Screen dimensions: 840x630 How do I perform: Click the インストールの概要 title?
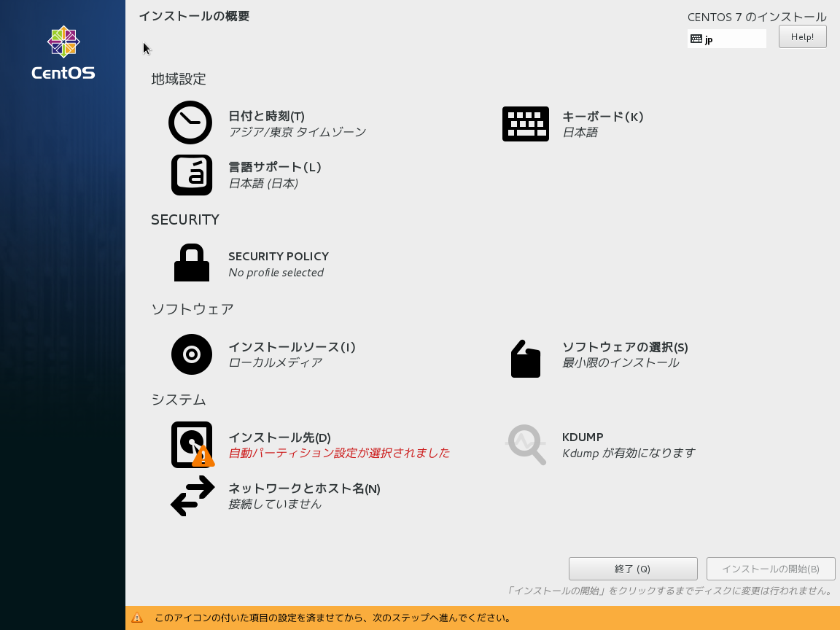click(195, 16)
